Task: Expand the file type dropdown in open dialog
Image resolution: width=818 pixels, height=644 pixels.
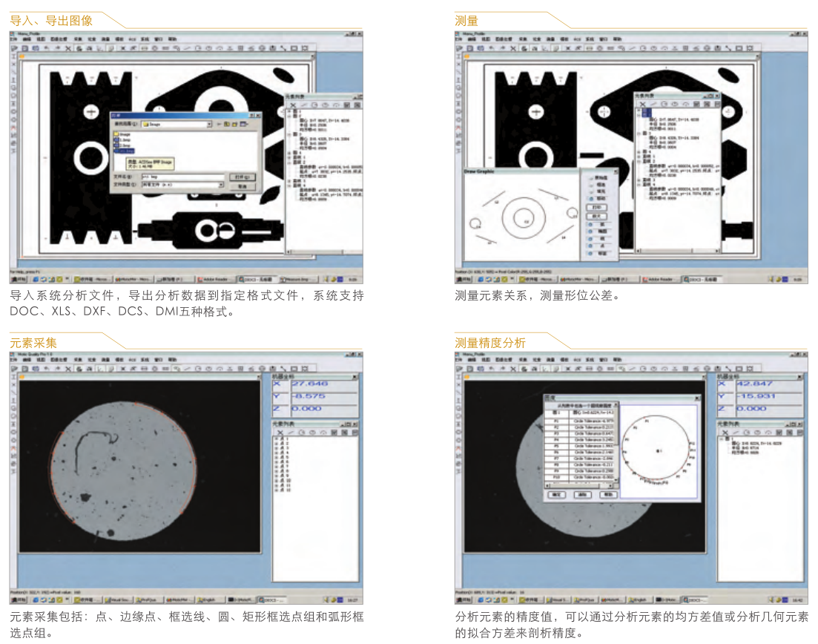Action: tap(220, 185)
